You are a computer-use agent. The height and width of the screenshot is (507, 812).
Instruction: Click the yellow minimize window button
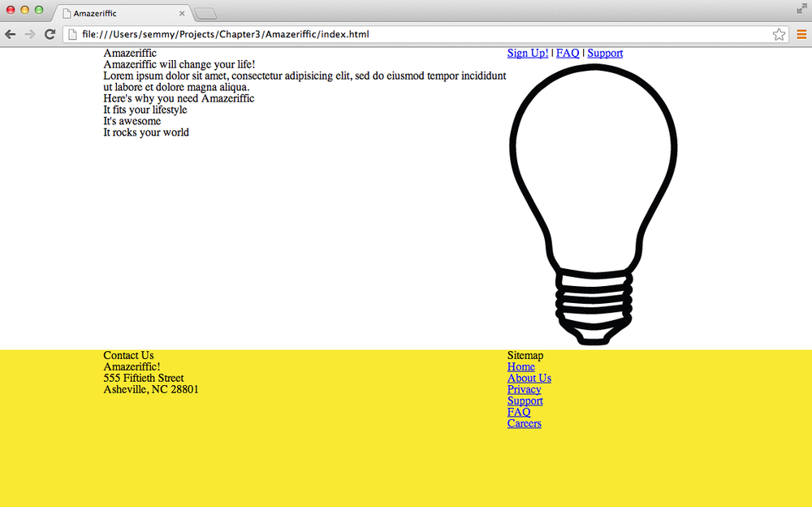(x=24, y=10)
